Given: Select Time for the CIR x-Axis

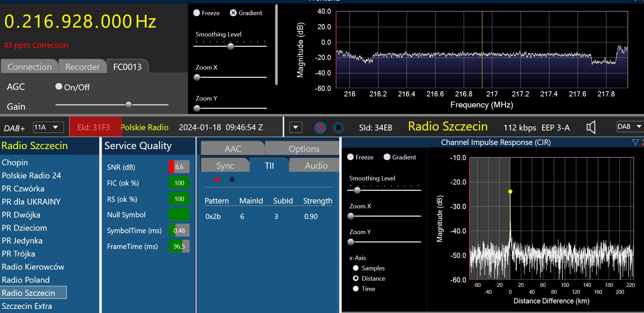Looking at the screenshot, I should (356, 289).
